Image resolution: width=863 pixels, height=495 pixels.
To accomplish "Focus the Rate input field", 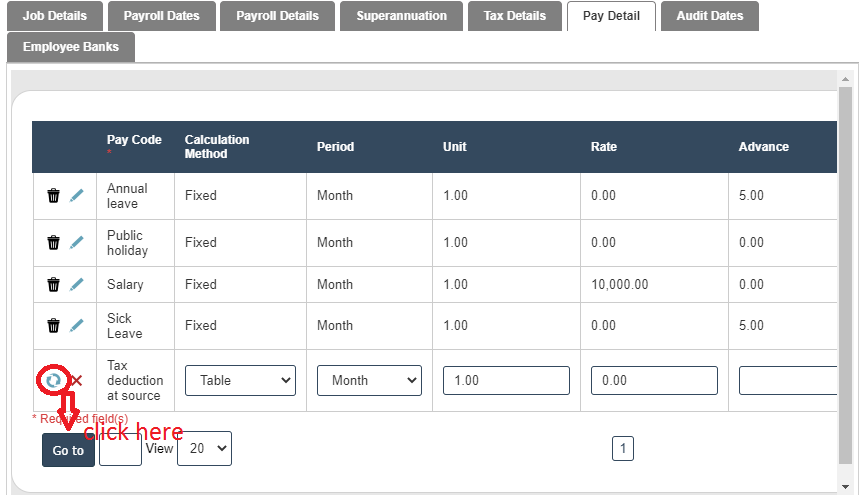I will coord(654,380).
